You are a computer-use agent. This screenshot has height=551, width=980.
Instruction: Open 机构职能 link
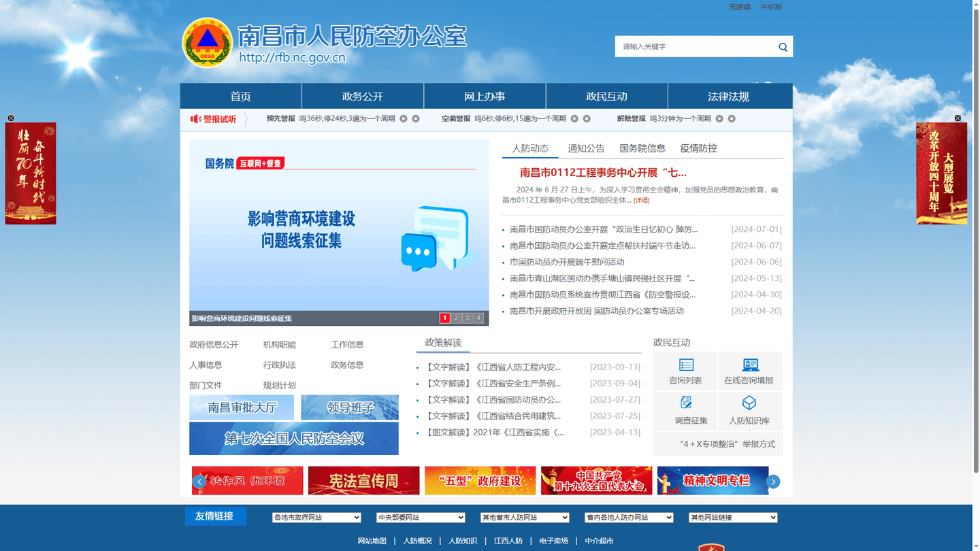(280, 345)
